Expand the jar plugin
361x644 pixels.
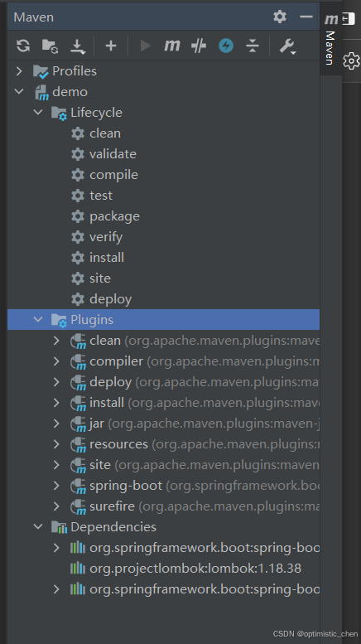[x=56, y=423]
